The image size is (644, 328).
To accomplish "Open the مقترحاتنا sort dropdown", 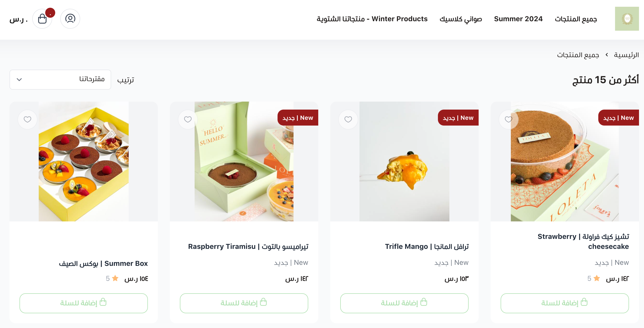I will [x=60, y=79].
